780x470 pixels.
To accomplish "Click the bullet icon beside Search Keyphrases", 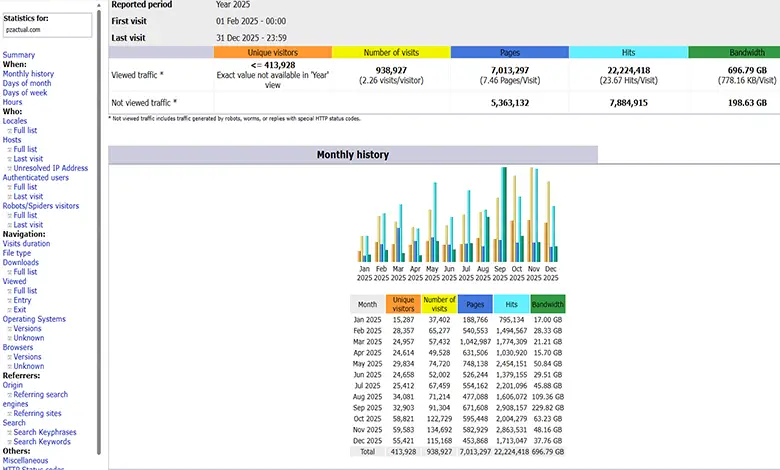I will 9,432.
